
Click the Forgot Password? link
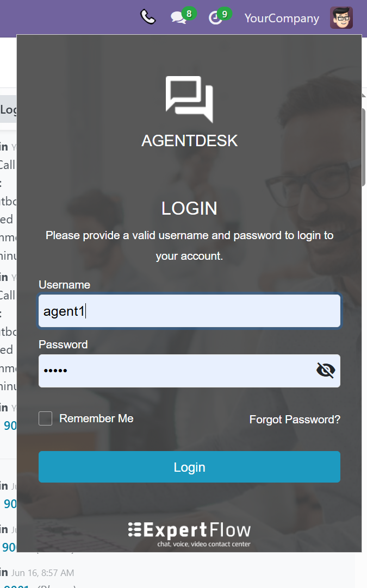(295, 420)
